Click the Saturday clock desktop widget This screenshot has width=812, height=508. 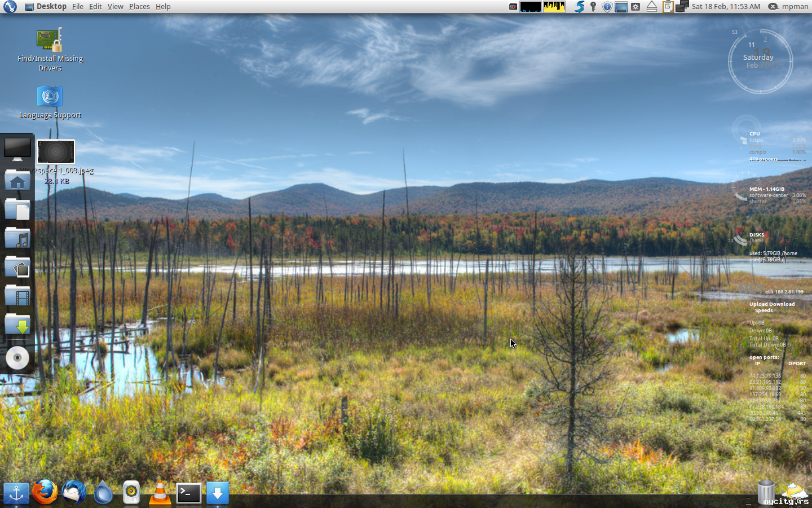760,61
